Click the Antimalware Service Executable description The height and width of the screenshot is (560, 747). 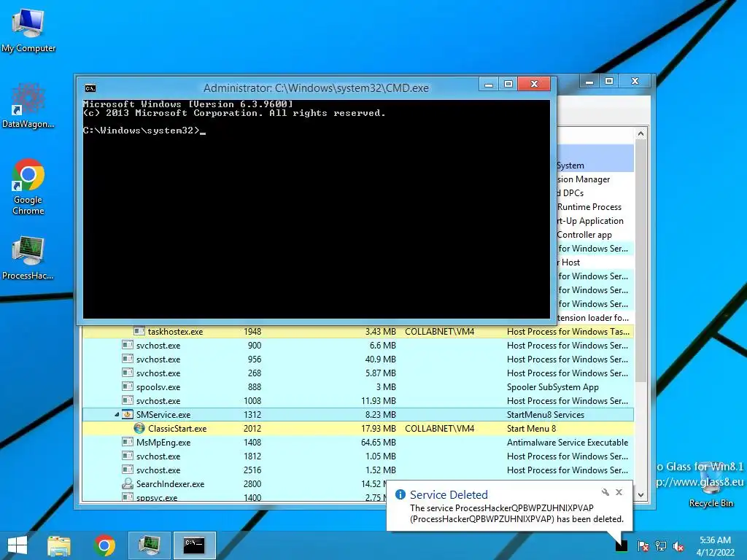(x=568, y=442)
